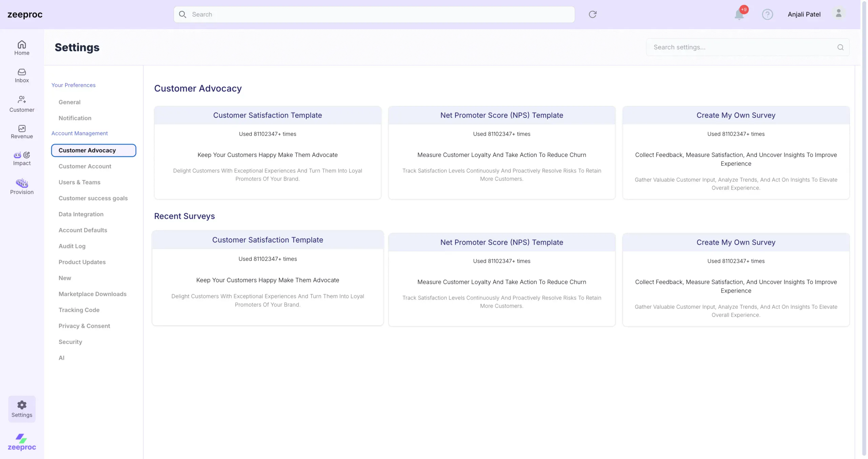The height and width of the screenshot is (459, 868).
Task: Open Customer Account settings
Action: (85, 166)
